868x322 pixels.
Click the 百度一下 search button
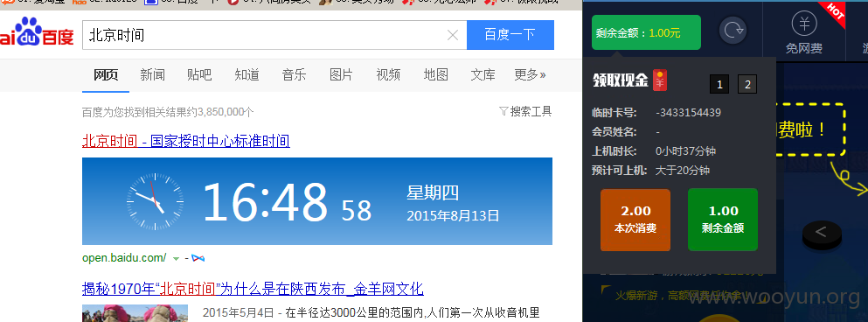(x=510, y=35)
